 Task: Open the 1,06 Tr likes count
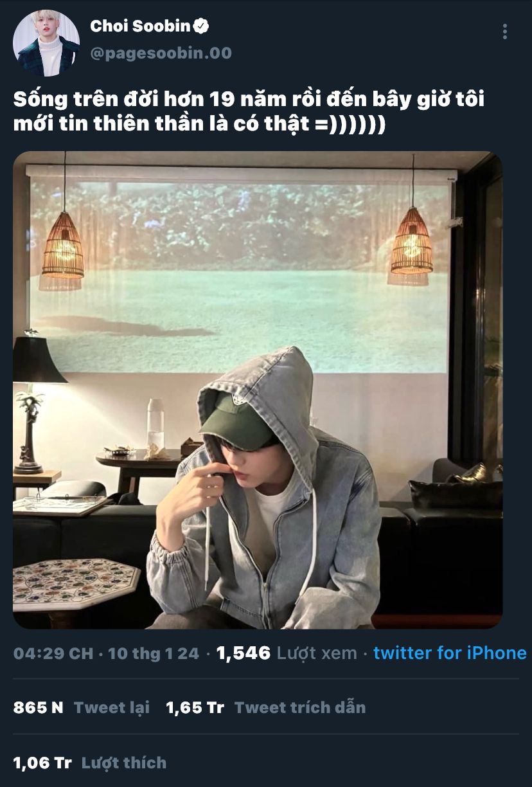tap(42, 763)
